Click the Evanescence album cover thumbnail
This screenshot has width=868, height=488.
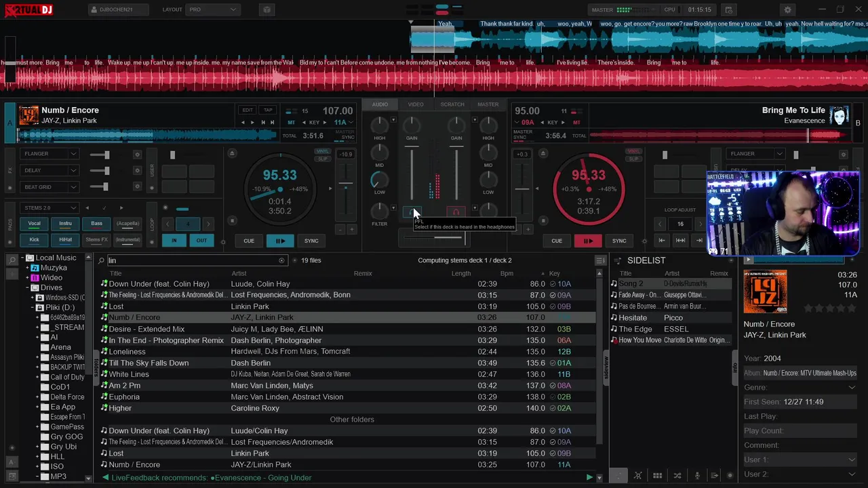(840, 116)
